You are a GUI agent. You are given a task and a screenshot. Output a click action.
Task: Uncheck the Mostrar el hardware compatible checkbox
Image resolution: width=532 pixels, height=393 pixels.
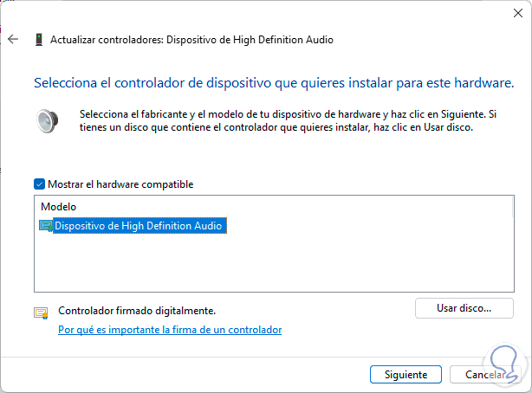[x=39, y=184]
